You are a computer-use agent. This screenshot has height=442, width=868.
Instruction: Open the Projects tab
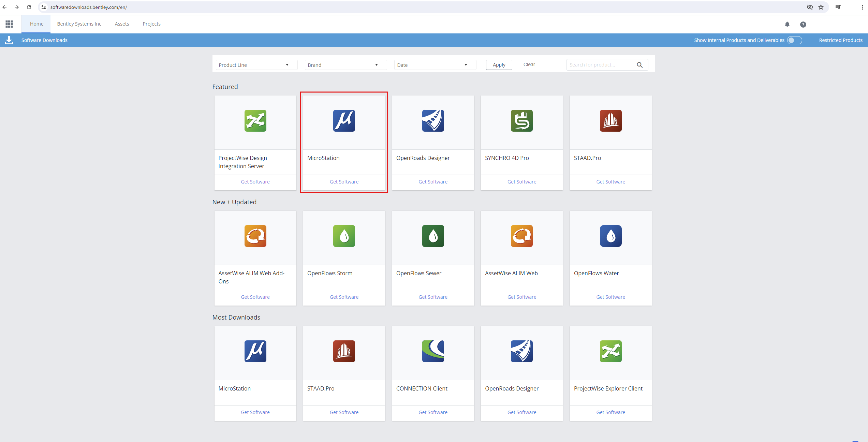[151, 24]
